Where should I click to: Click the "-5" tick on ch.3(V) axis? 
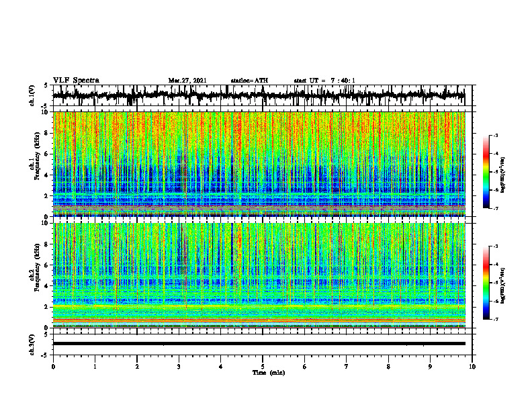[x=45, y=355]
